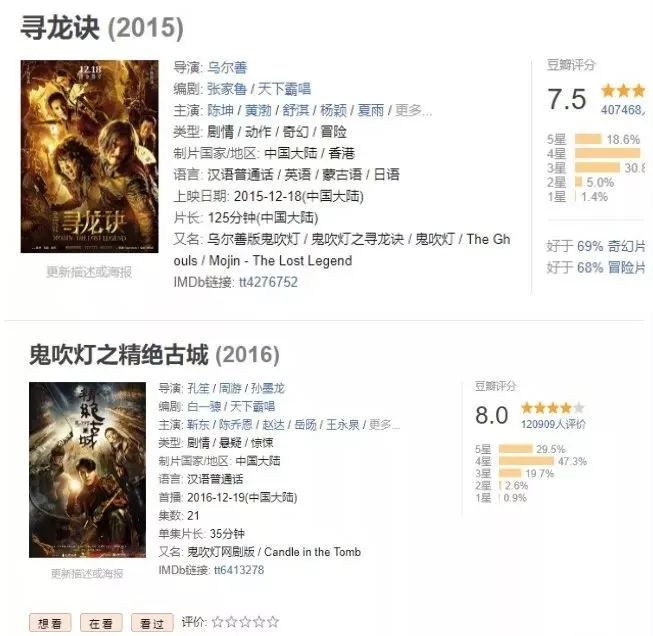
Task: Click 更新描述或海报 under 寻龙诀 poster
Action: point(89,272)
